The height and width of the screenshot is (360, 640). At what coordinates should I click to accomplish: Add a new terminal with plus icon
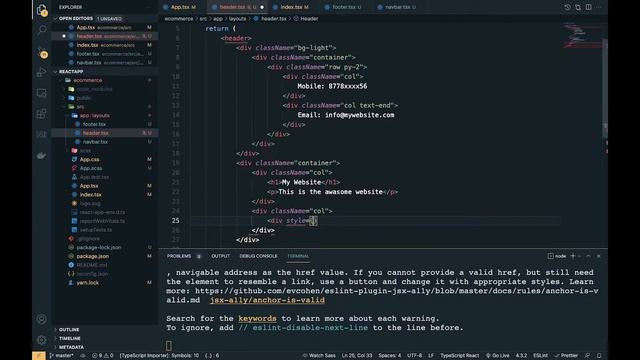coord(573,256)
